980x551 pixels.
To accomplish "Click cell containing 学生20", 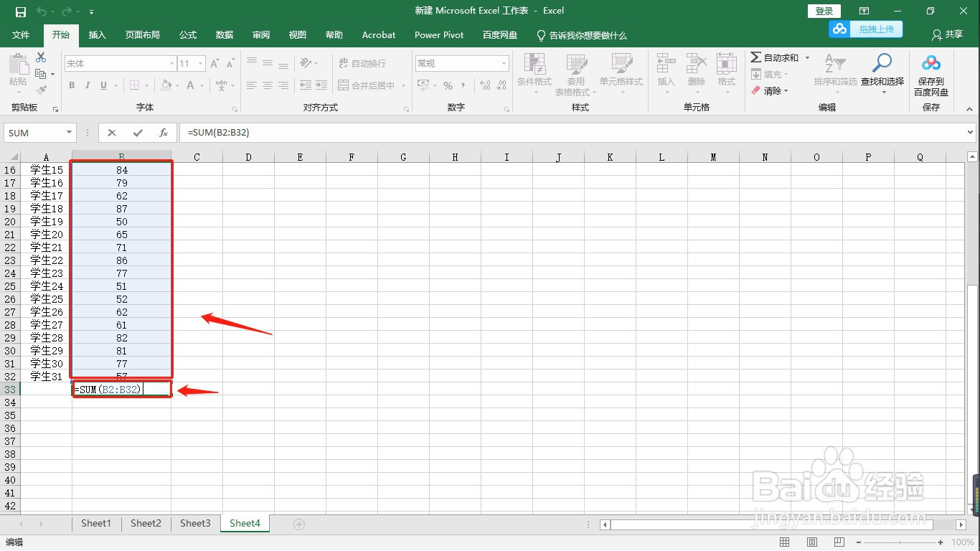I will pyautogui.click(x=47, y=235).
